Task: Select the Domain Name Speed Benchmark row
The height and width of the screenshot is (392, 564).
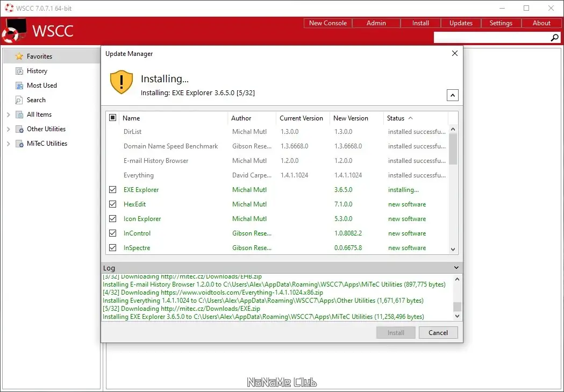Action: 277,146
